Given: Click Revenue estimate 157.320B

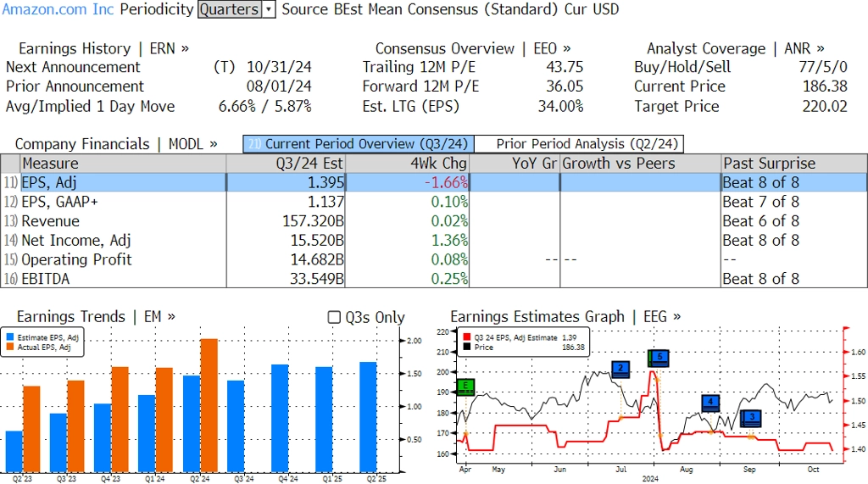Looking at the screenshot, I should [314, 221].
